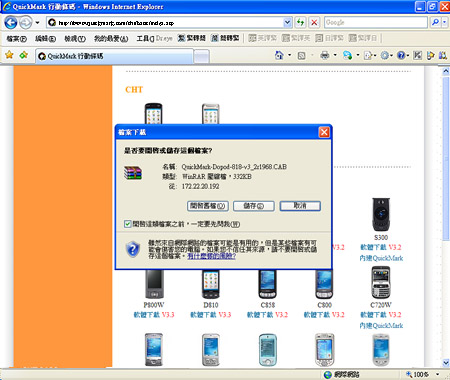
Task: Click the blue Help question mark icon
Action: click(401, 55)
